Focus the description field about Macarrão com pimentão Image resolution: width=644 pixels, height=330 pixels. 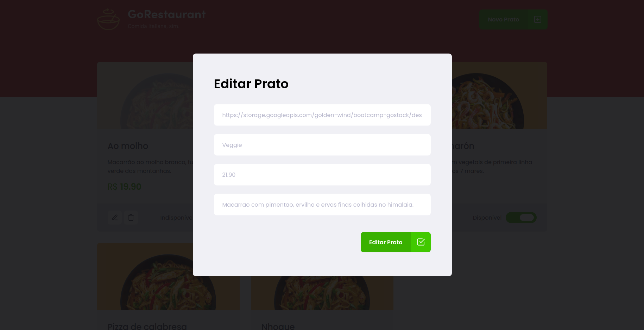[x=322, y=205]
